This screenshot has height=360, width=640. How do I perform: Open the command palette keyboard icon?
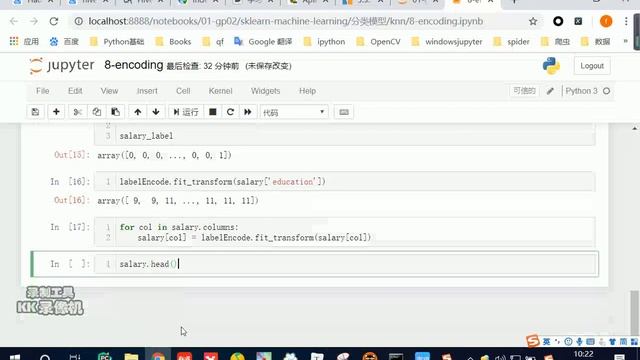344,112
